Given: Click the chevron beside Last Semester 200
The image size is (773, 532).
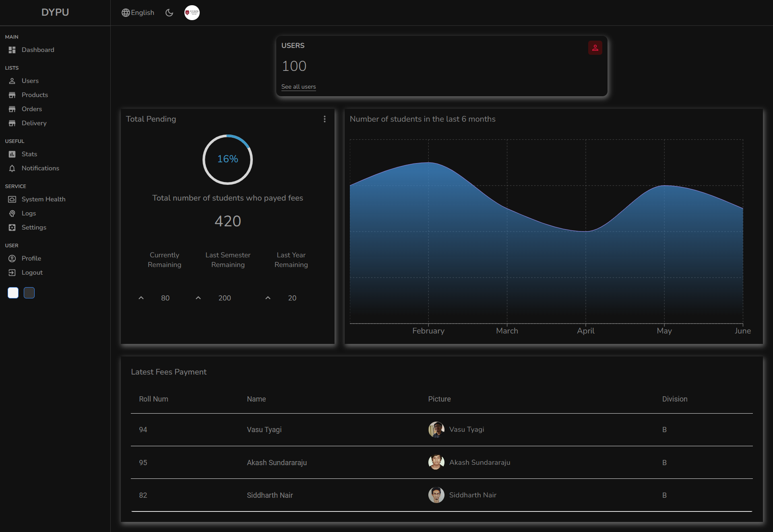Looking at the screenshot, I should pos(198,298).
